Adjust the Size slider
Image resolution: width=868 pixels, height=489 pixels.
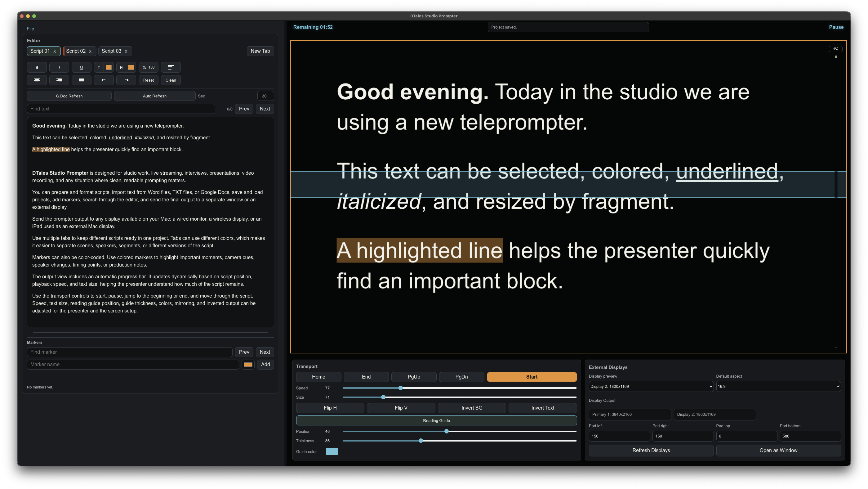(x=460, y=397)
